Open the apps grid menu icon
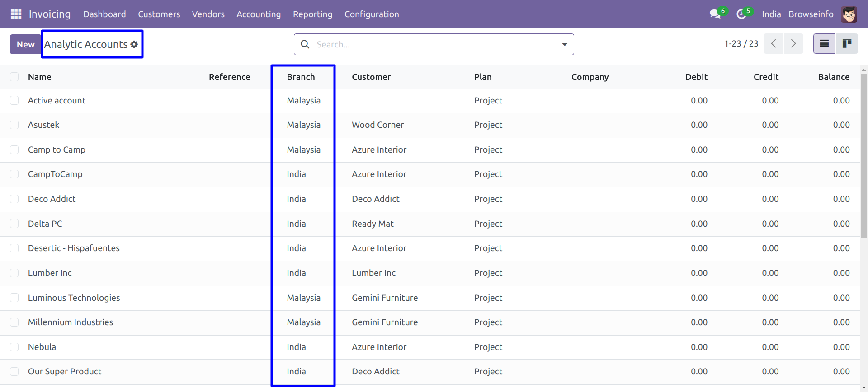The image size is (868, 392). tap(16, 14)
